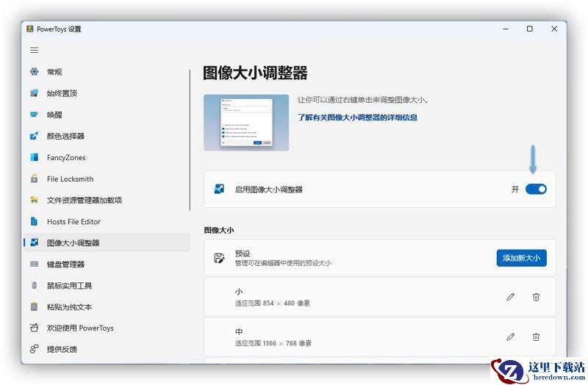Click the File Locksmith padlock icon
Screen dimensions: 588x385
[x=34, y=179]
